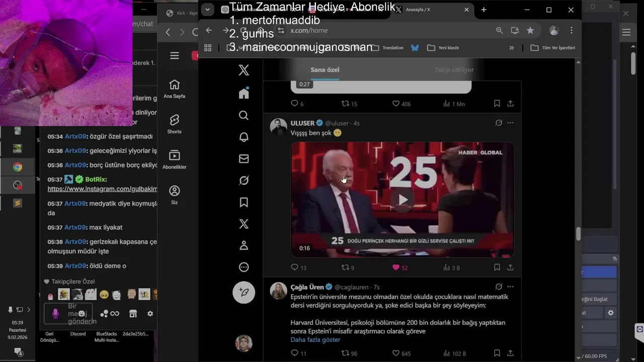Ask Grok about Çağla Üren's post

point(499,287)
